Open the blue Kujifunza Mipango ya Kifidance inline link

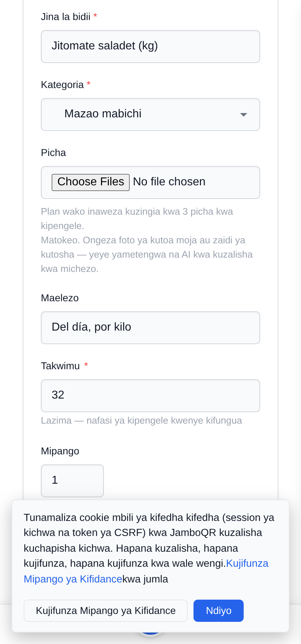[146, 571]
